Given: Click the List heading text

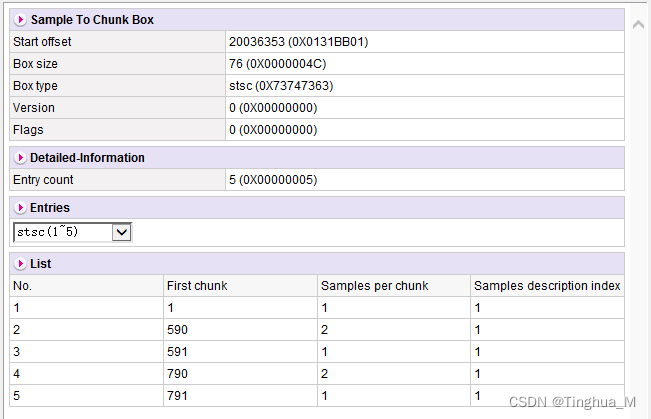Looking at the screenshot, I should 40,264.
